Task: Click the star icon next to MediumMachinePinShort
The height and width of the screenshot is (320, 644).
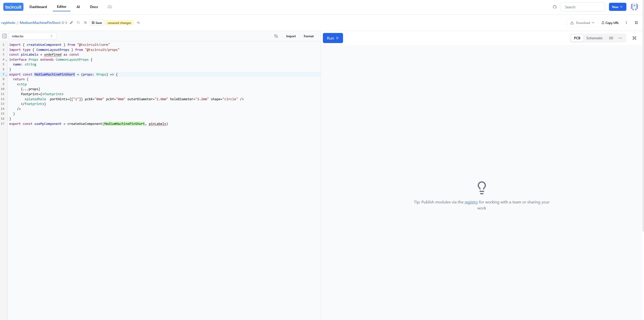Action: 63,23
